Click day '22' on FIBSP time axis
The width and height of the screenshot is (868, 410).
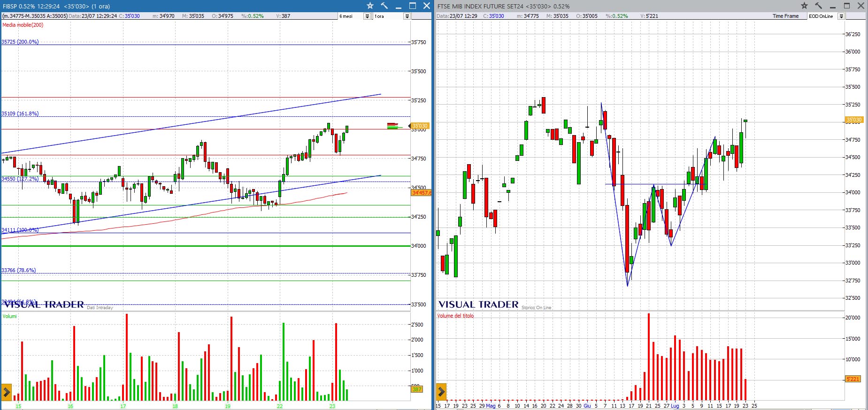[280, 406]
